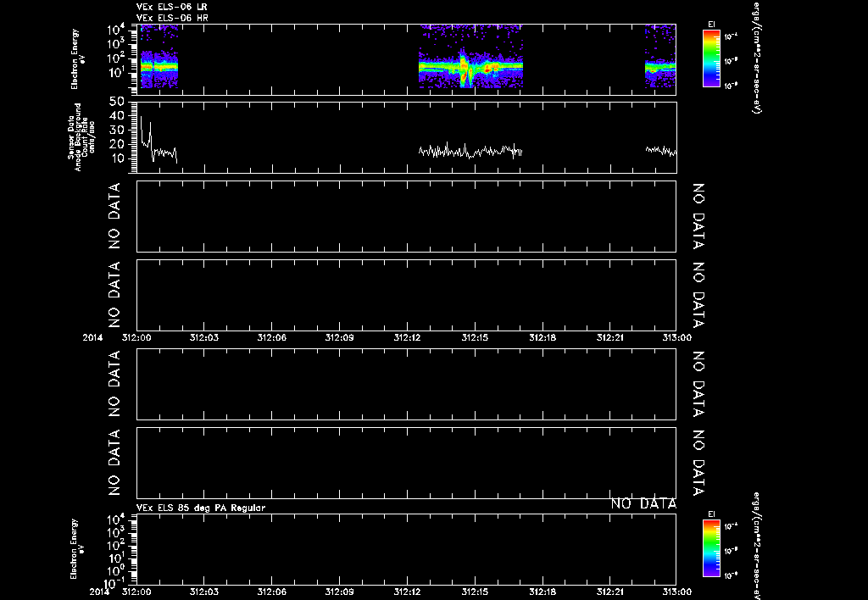Click the '30' tick on the count rate axis

point(117,130)
